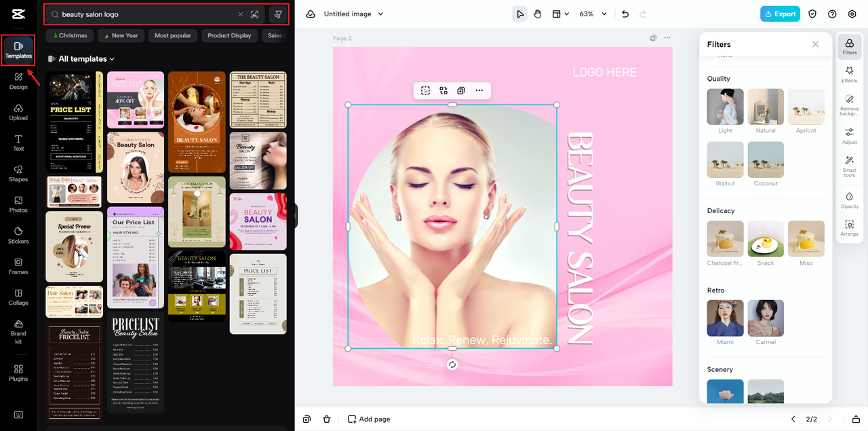Image resolution: width=868 pixels, height=431 pixels.
Task: Click the replace image icon on floating toolbar
Action: click(443, 90)
